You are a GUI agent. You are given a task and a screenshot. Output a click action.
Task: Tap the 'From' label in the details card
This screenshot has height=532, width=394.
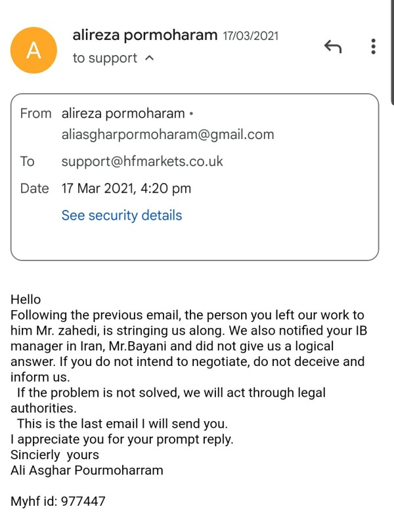click(x=35, y=113)
